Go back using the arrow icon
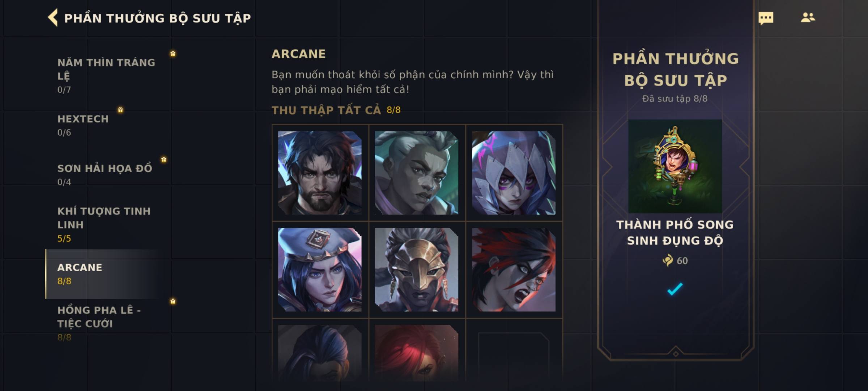This screenshot has width=868, height=391. pos(53,18)
